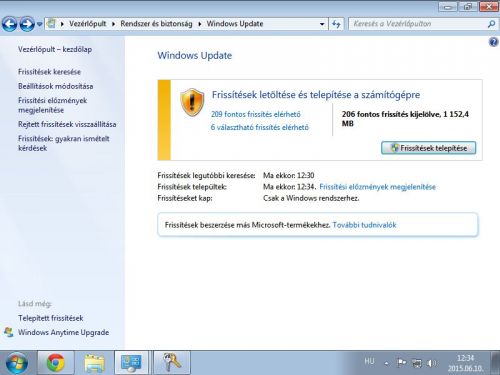The height and width of the screenshot is (375, 500).
Task: Open the address bar history dropdown
Action: [322, 24]
